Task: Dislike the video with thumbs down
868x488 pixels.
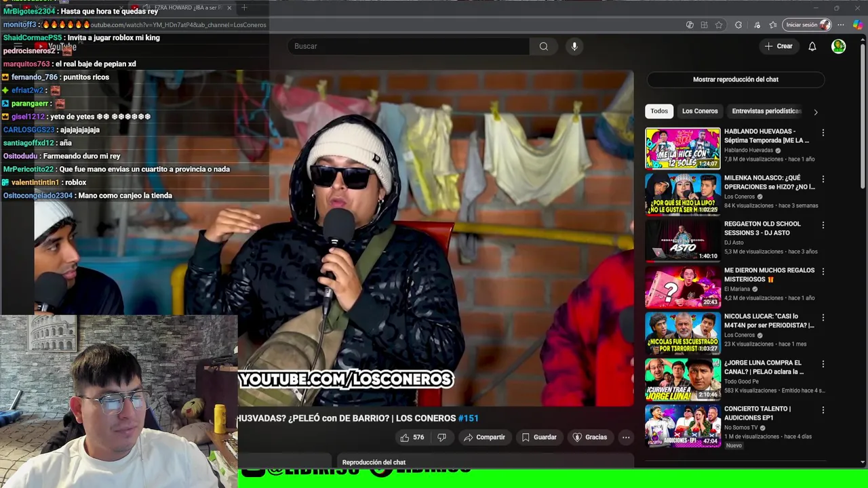Action: coord(441,437)
